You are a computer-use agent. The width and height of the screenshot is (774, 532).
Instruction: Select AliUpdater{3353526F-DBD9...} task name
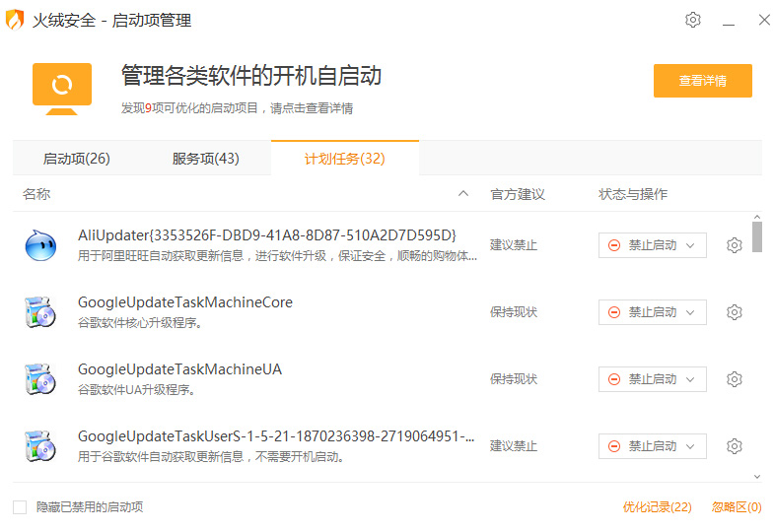[267, 235]
